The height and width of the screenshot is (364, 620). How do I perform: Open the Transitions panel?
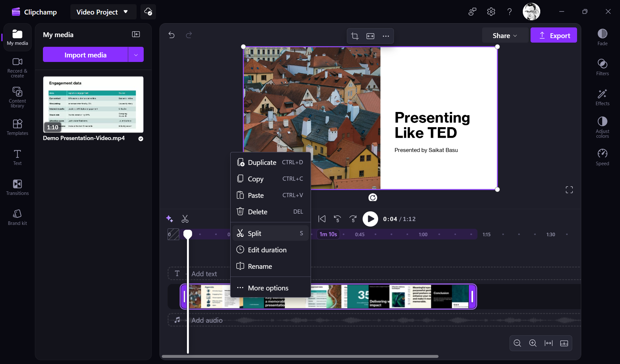[17, 187]
